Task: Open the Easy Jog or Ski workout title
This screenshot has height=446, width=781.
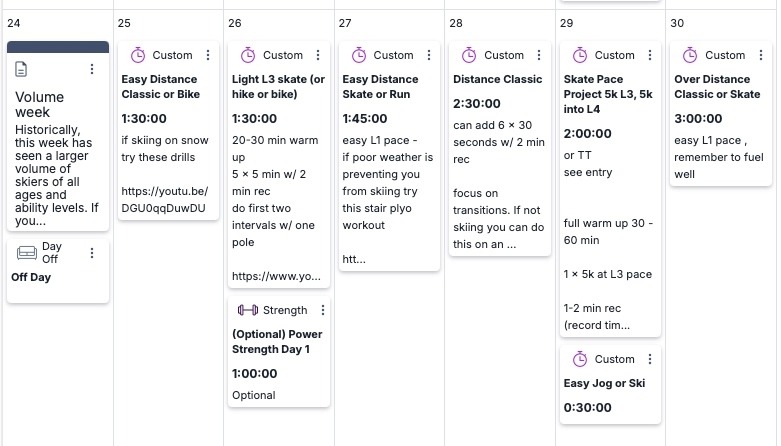Action: tap(604, 383)
